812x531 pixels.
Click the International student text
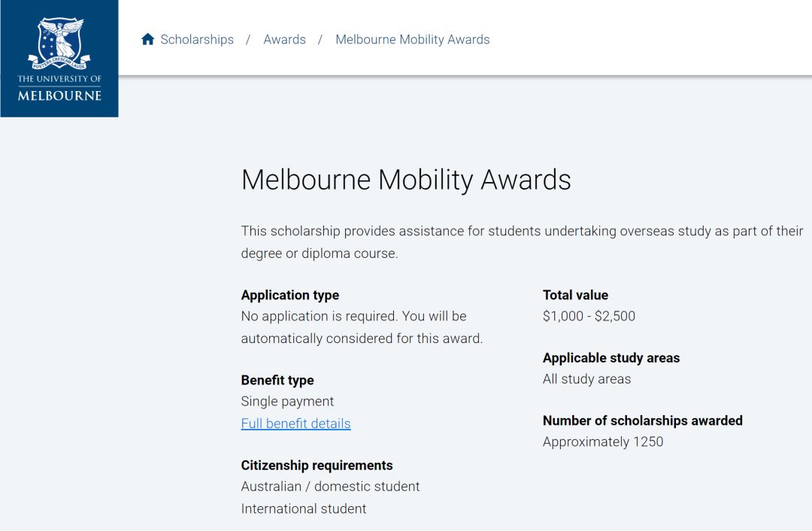304,508
